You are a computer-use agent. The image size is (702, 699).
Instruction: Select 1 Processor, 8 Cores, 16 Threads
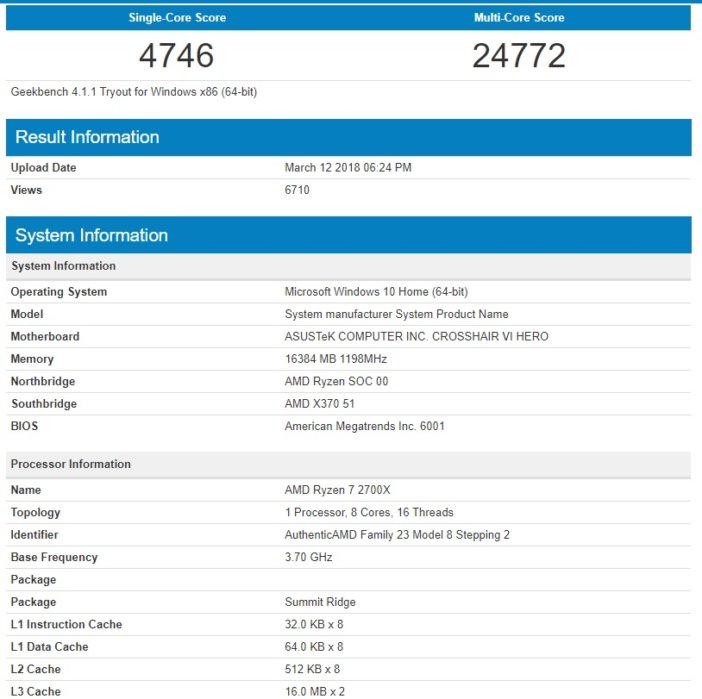[369, 512]
